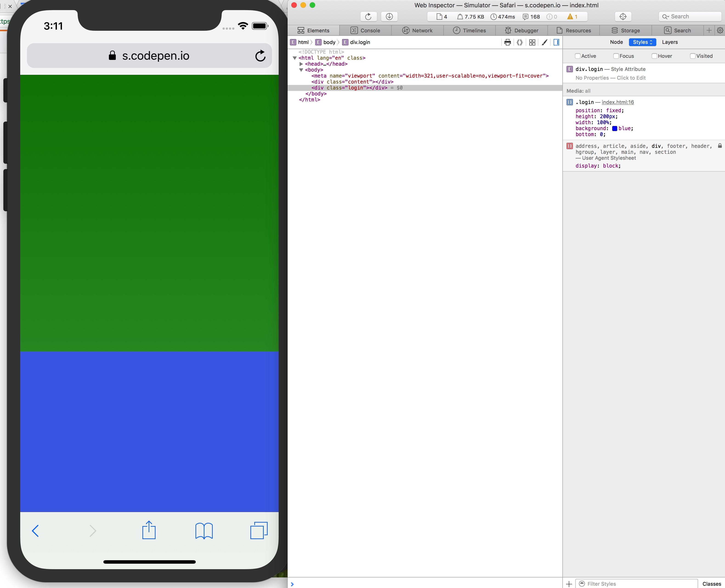Click the print styles icon

click(x=507, y=42)
